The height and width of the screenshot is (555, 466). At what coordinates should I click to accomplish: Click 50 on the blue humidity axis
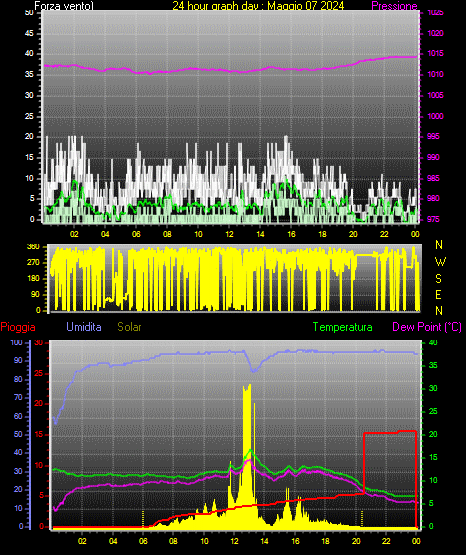18,434
